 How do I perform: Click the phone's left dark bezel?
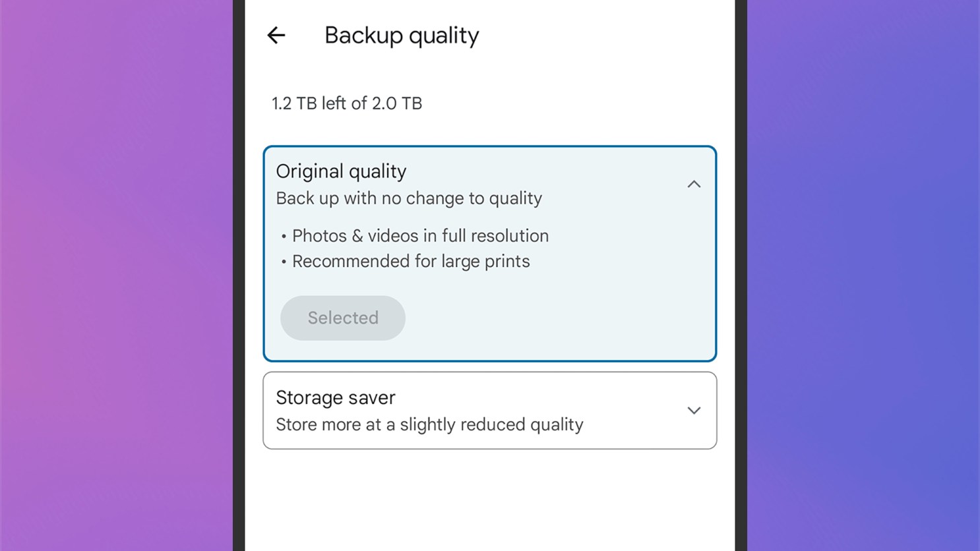click(x=239, y=275)
